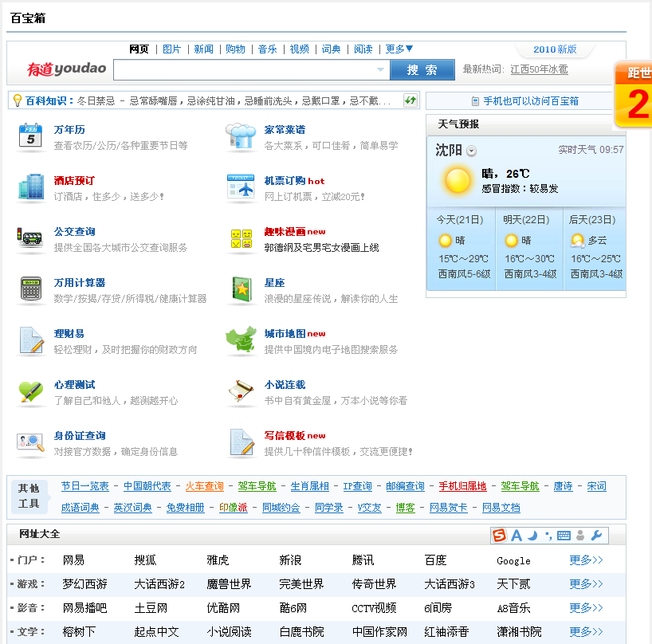The width and height of the screenshot is (652, 644).
Task: Open the 万用计算器 calculator icon
Action: coord(31,289)
